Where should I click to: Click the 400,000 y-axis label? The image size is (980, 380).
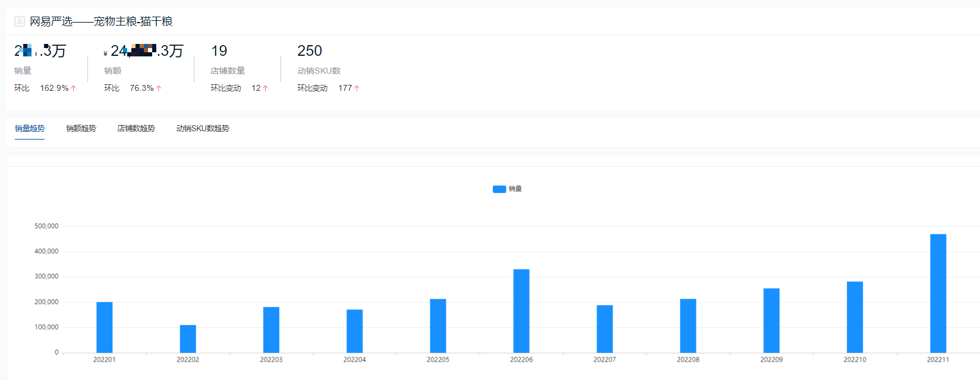click(x=46, y=251)
